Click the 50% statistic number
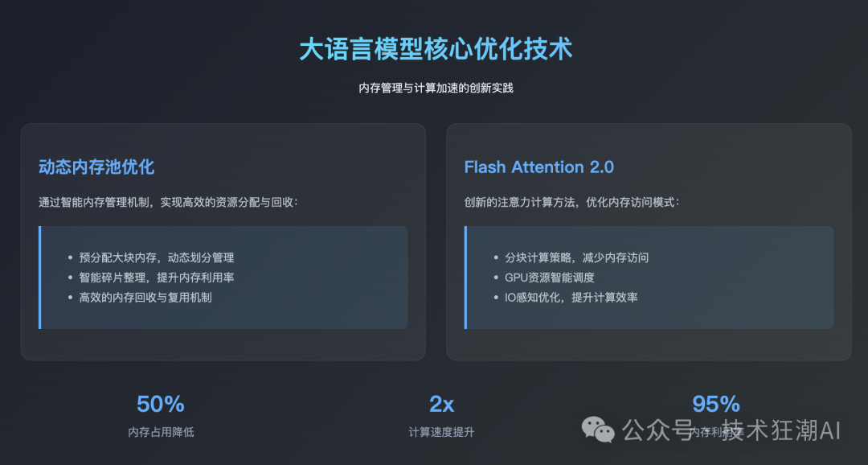Image resolution: width=868 pixels, height=465 pixels. tap(161, 404)
